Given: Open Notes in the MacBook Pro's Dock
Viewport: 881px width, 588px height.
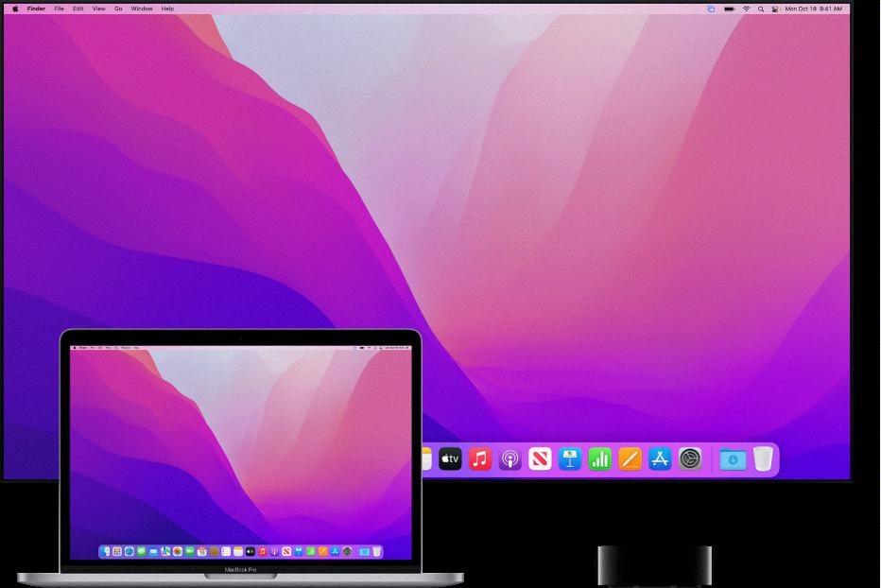Looking at the screenshot, I should [238, 551].
